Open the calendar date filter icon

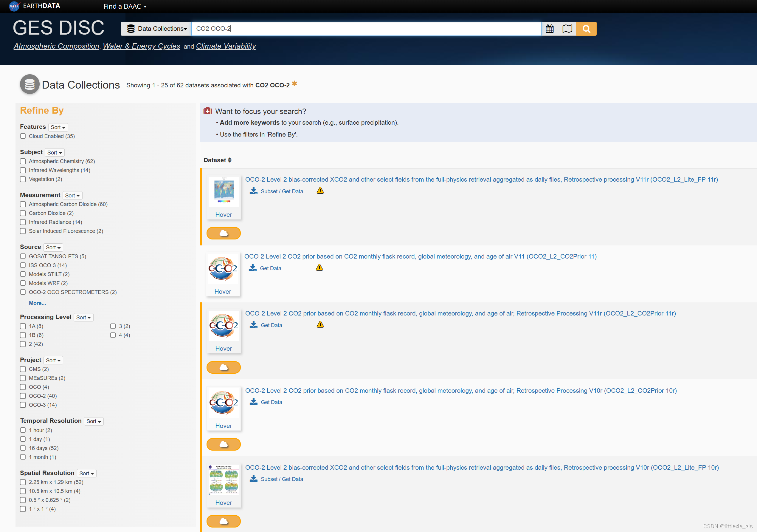[x=549, y=29]
